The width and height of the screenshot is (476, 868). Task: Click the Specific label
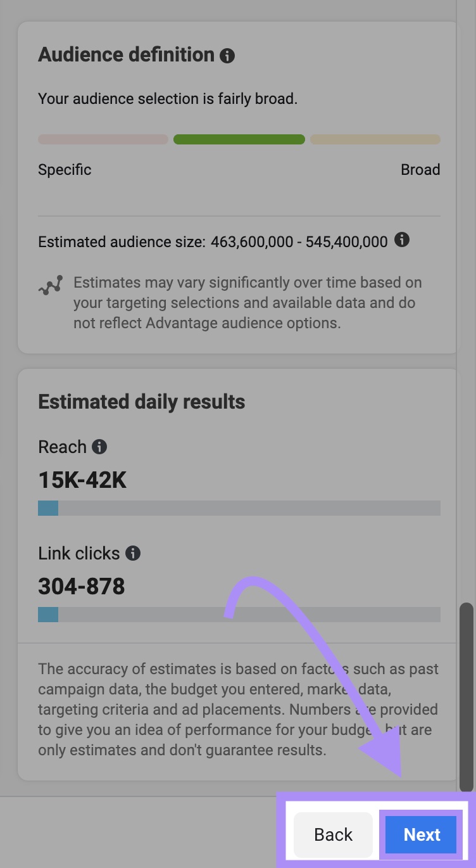pos(64,169)
